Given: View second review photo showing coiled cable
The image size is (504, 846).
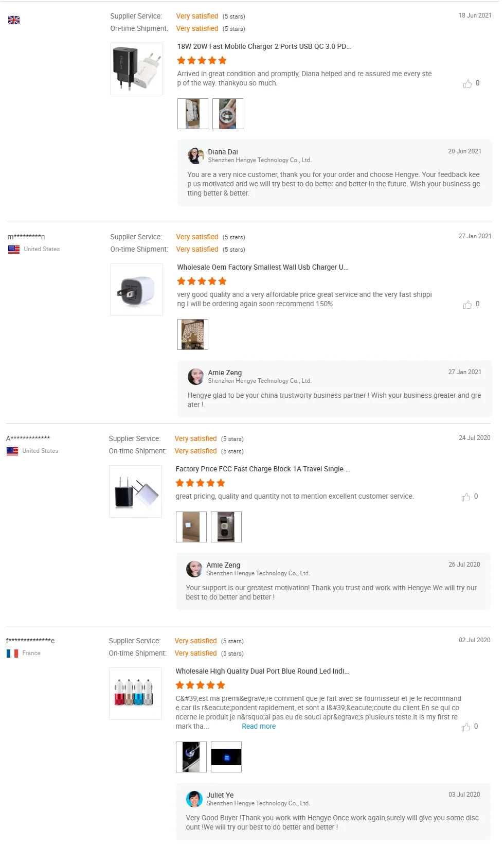Looking at the screenshot, I should click(228, 114).
